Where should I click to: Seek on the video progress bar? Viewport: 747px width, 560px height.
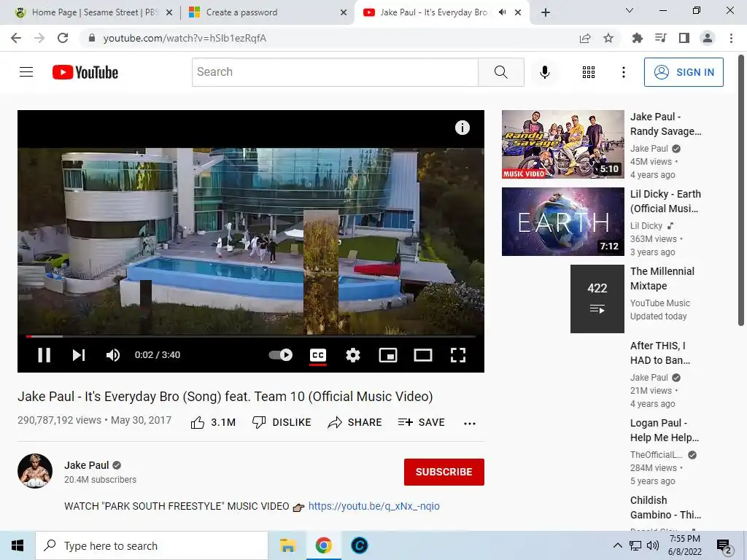[x=251, y=336]
